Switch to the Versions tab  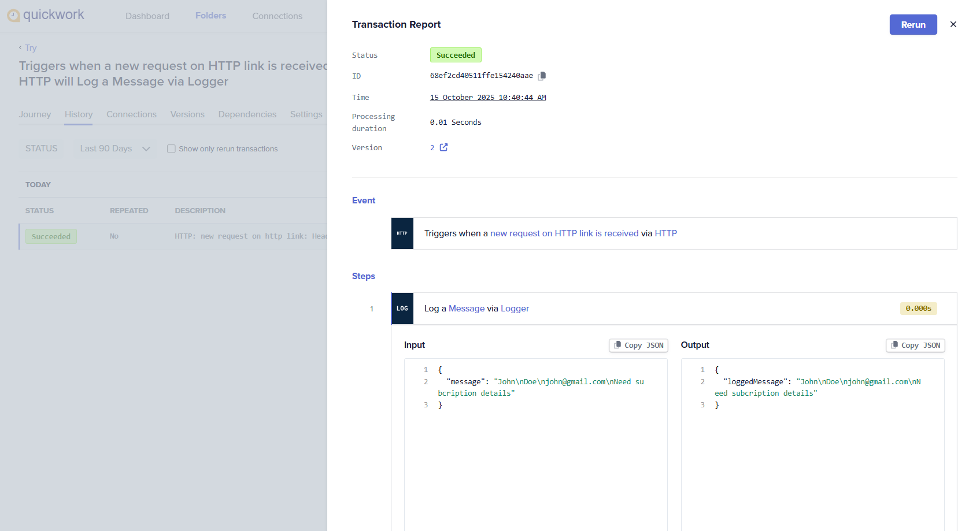click(x=187, y=114)
